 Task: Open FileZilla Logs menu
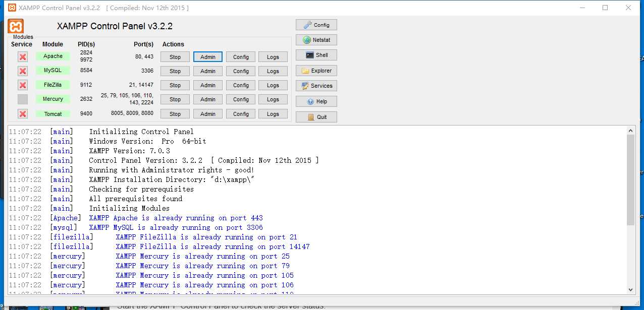pyautogui.click(x=273, y=85)
